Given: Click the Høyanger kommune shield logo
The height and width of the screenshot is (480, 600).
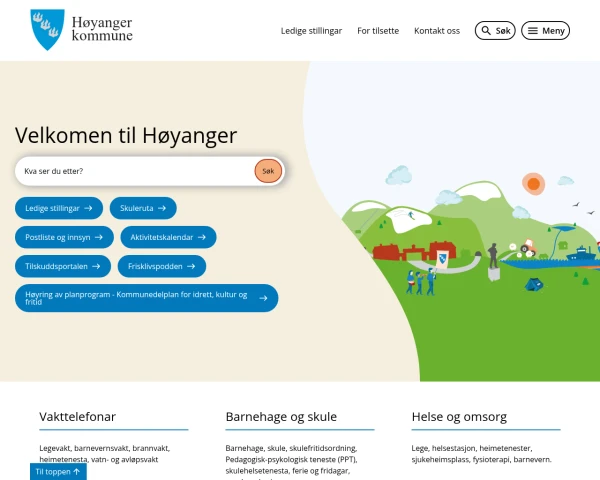Looking at the screenshot, I should click(47, 29).
